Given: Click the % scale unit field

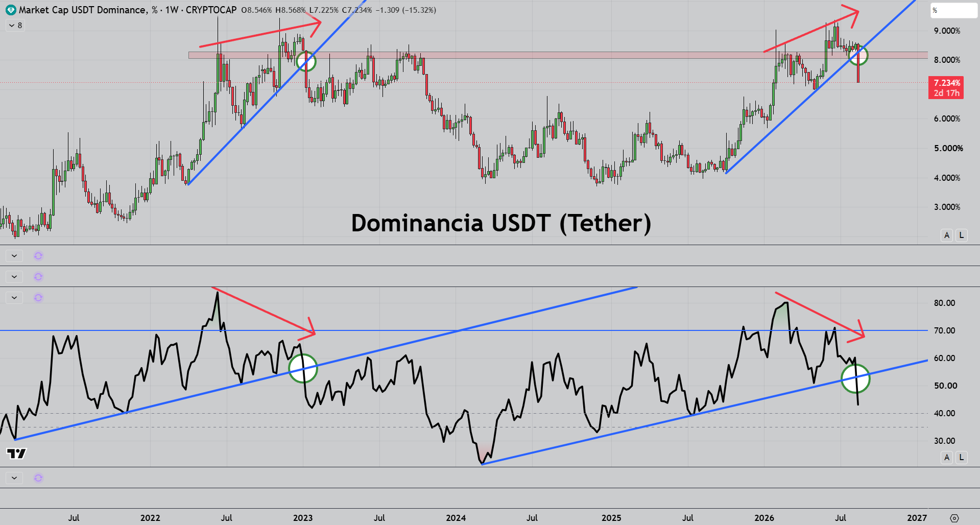Looking at the screenshot, I should point(953,10).
